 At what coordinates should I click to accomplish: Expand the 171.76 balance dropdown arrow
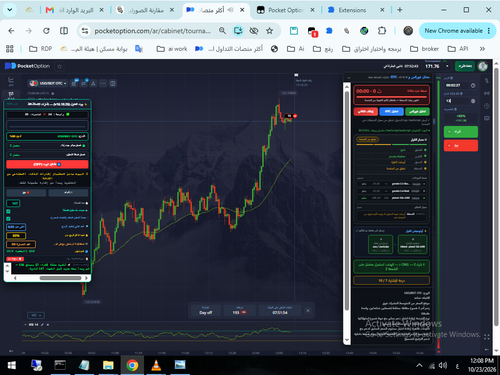[447, 66]
